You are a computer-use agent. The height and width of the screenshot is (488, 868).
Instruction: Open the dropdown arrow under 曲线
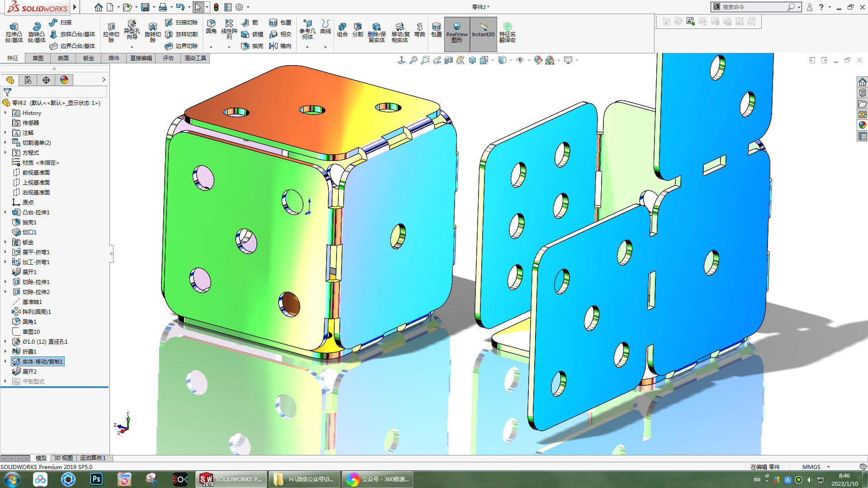click(326, 47)
